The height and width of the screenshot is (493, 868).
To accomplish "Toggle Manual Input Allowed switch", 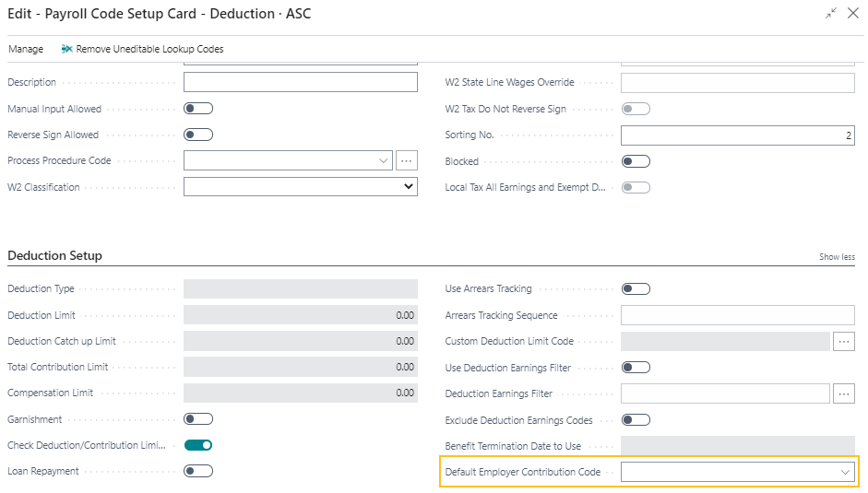I will pos(198,109).
